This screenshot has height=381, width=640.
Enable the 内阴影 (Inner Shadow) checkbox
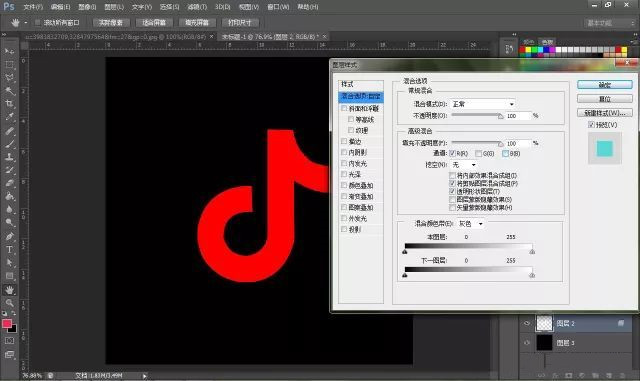(x=344, y=152)
